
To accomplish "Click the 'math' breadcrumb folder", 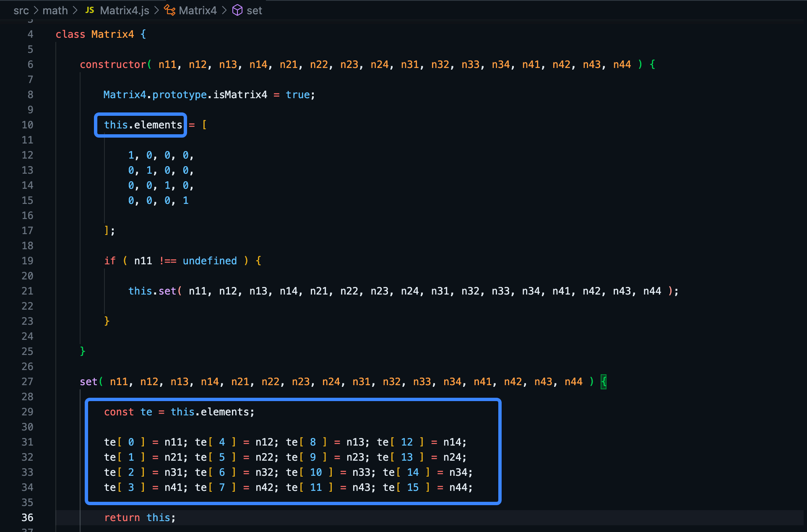I will pos(55,10).
